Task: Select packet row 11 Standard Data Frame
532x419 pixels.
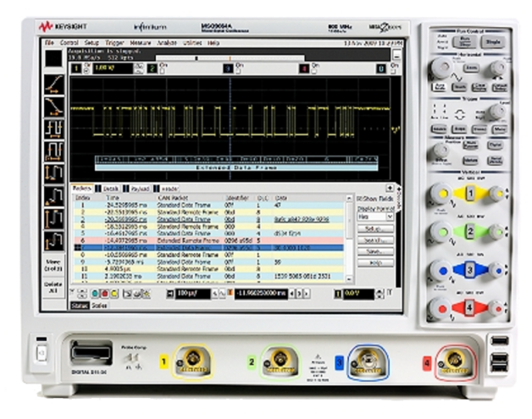Action: (208, 276)
